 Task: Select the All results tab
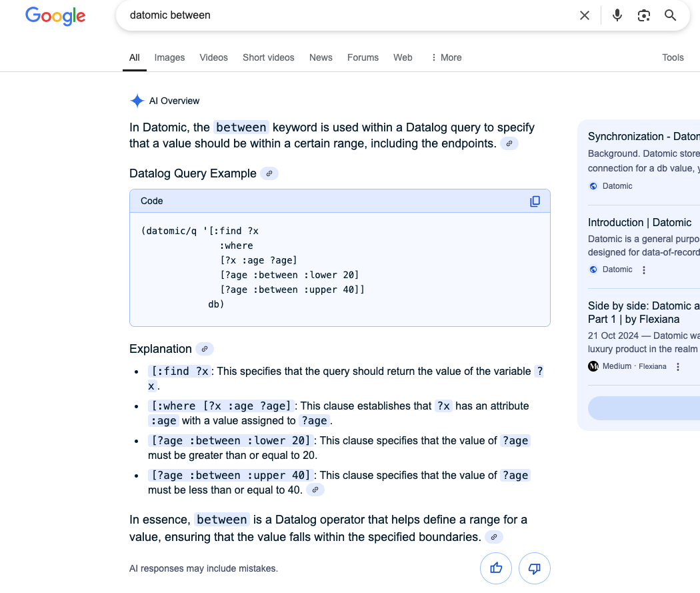point(135,57)
